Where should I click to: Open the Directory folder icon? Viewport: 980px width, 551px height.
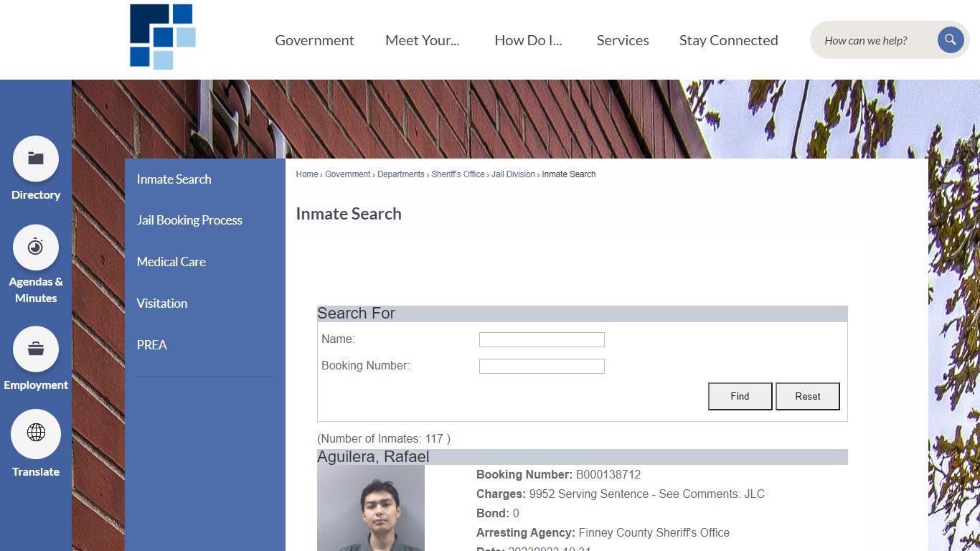pyautogui.click(x=36, y=159)
